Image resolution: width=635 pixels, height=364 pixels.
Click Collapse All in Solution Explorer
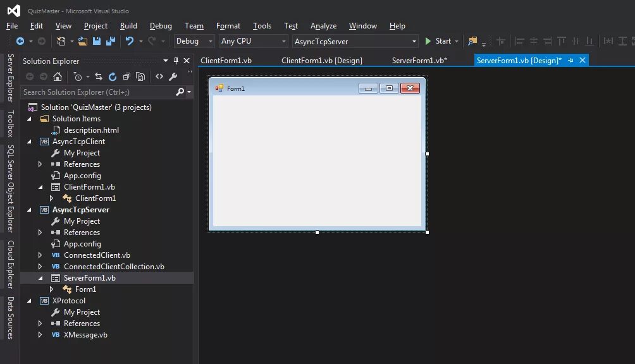126,76
